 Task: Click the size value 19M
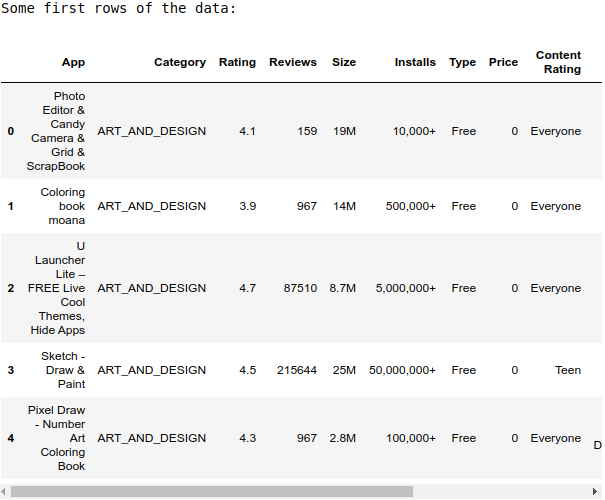344,131
